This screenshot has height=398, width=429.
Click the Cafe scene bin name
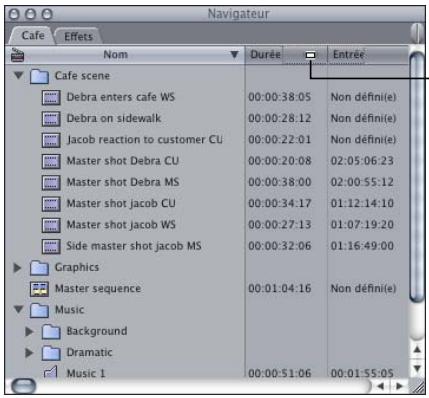pyautogui.click(x=82, y=76)
